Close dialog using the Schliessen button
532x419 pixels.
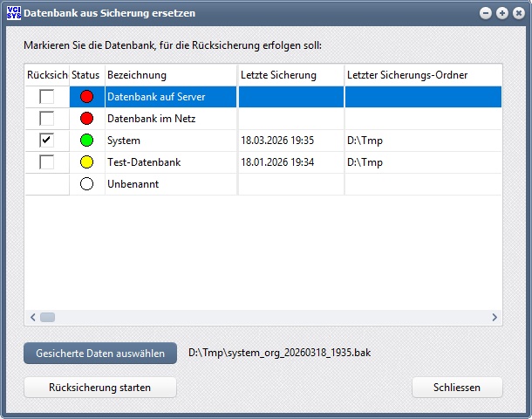457,387
